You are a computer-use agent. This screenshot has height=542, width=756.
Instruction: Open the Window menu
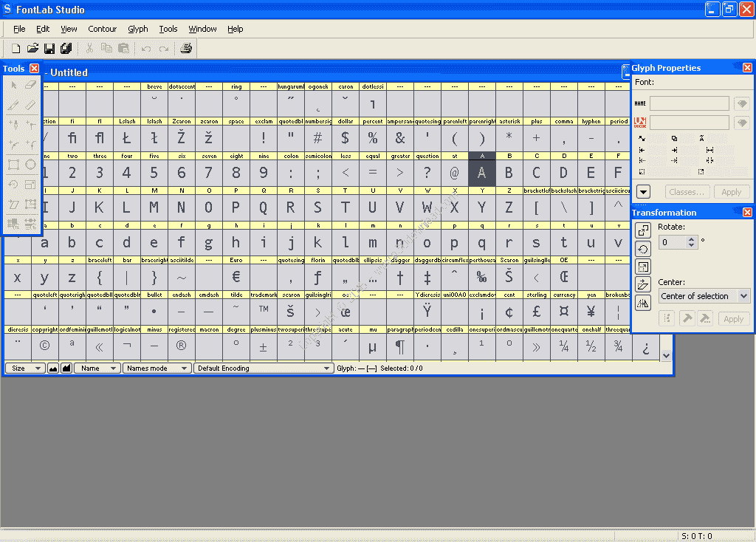click(202, 29)
